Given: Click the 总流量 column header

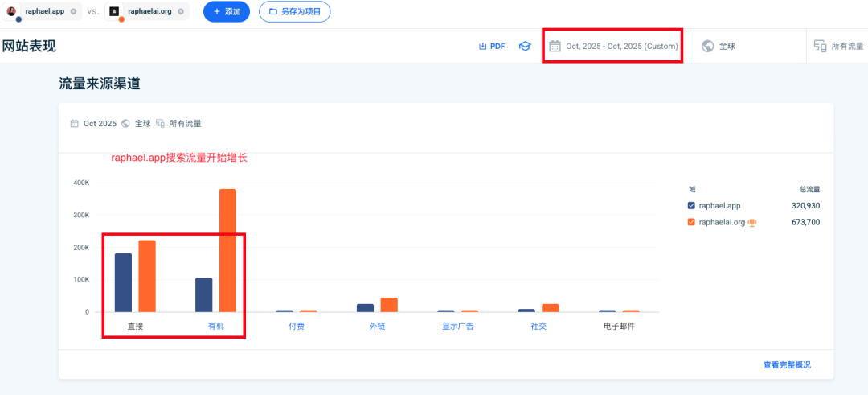Looking at the screenshot, I should (810, 190).
